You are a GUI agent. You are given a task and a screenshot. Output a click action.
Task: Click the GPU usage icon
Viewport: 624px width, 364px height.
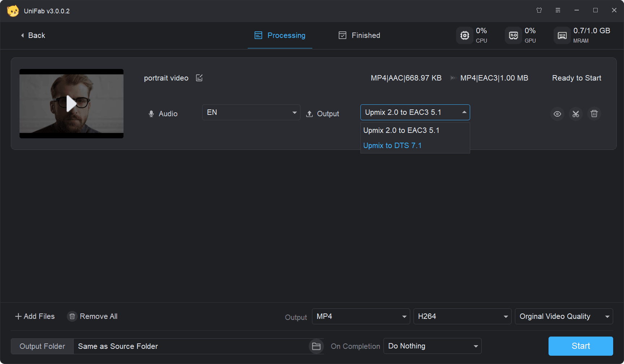513,35
